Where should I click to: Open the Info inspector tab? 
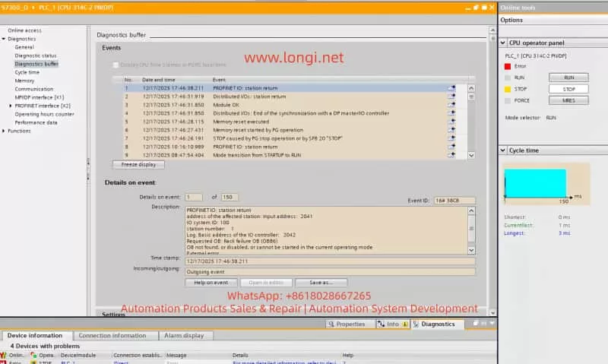(x=392, y=324)
